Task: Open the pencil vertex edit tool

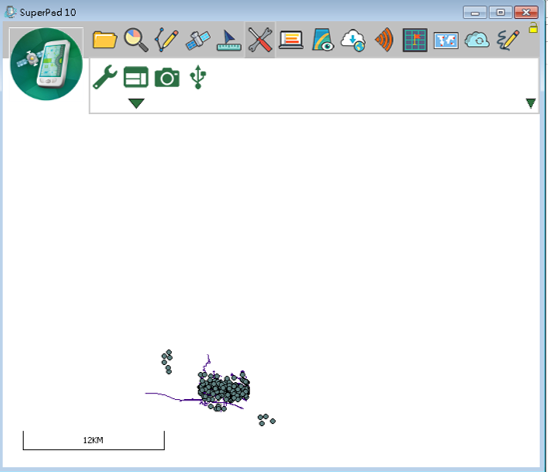Action: click(x=166, y=40)
